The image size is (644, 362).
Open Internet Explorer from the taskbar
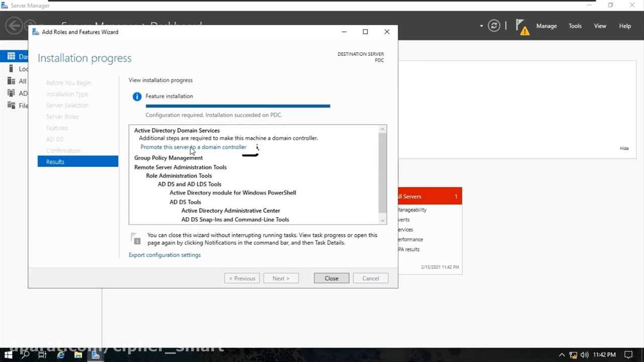(61, 355)
